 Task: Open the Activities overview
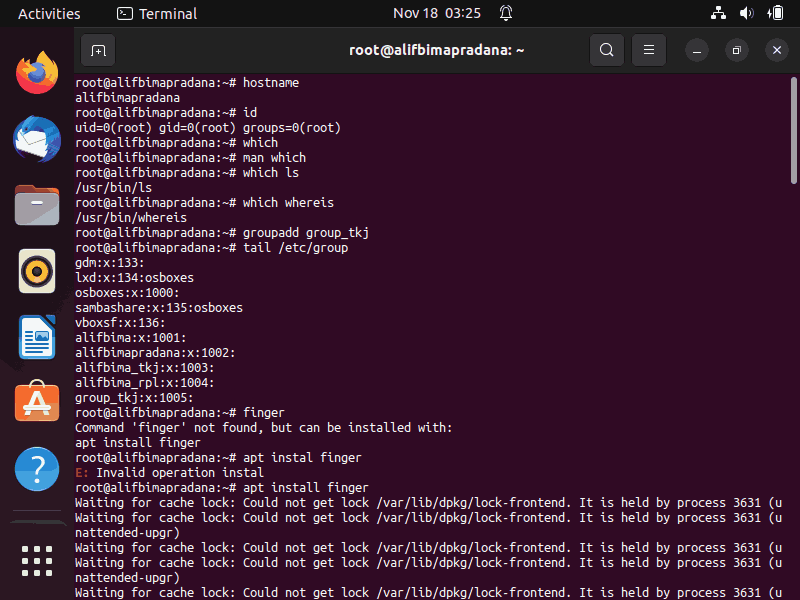(49, 13)
